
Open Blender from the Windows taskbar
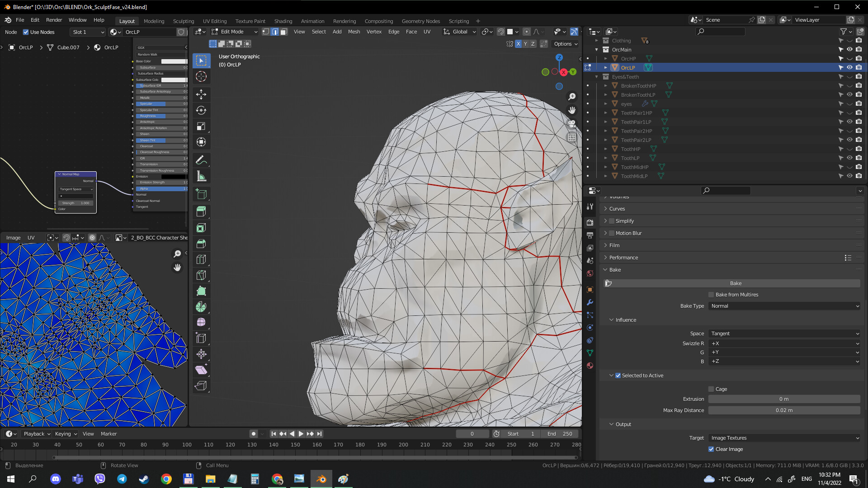(x=321, y=479)
